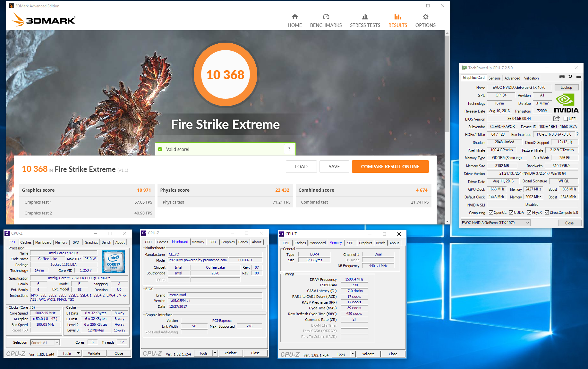Image resolution: width=588 pixels, height=369 pixels.
Task: Click the Combined score value 4 674
Action: pyautogui.click(x=422, y=190)
